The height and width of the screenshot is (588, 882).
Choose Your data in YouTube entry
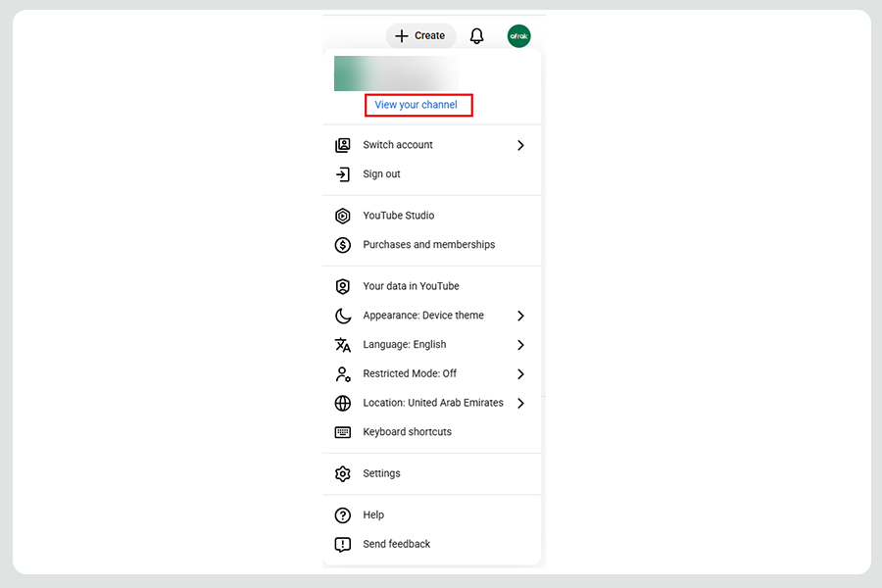[411, 286]
